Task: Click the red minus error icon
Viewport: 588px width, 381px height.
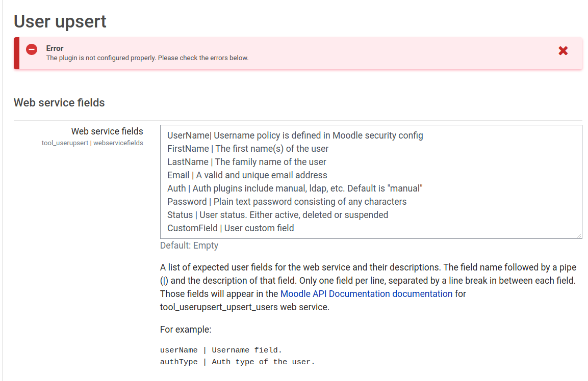Action: coord(32,49)
